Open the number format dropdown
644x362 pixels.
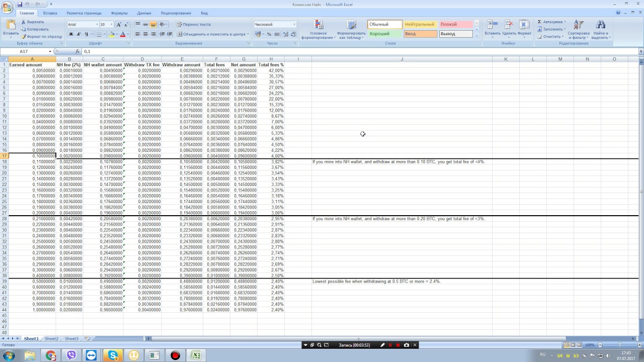(294, 25)
